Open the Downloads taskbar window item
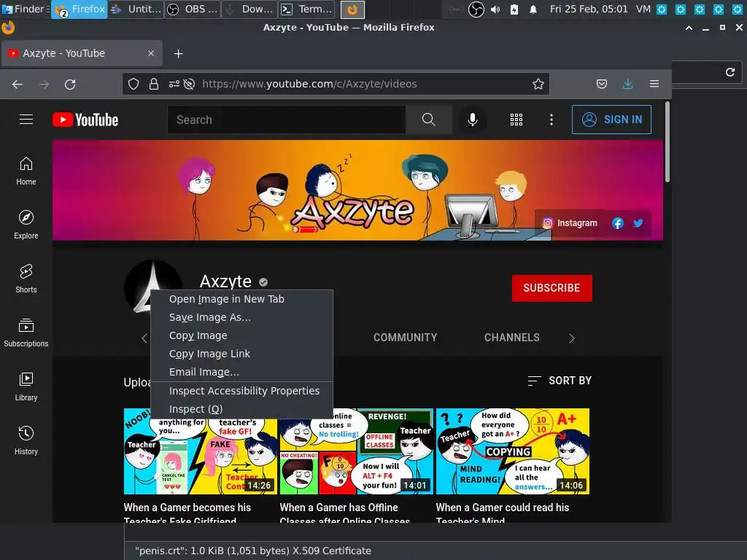This screenshot has width=747, height=560. (249, 9)
